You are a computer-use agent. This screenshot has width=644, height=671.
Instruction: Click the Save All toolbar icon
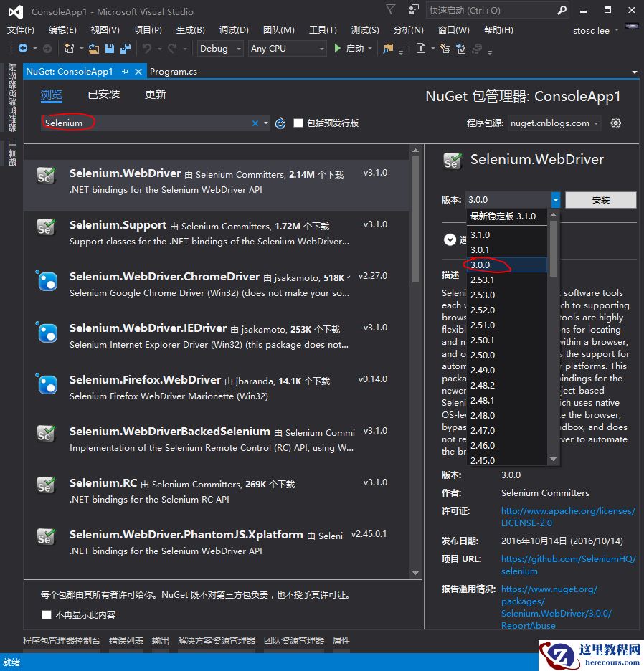(126, 49)
